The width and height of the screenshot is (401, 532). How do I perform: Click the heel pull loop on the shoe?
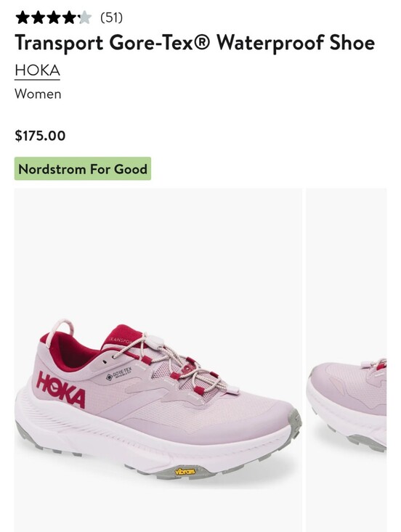tap(60, 332)
